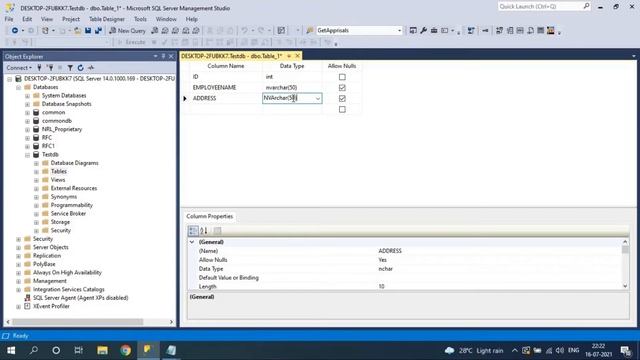Open the ADDRESS data type dropdown arrow

point(318,98)
